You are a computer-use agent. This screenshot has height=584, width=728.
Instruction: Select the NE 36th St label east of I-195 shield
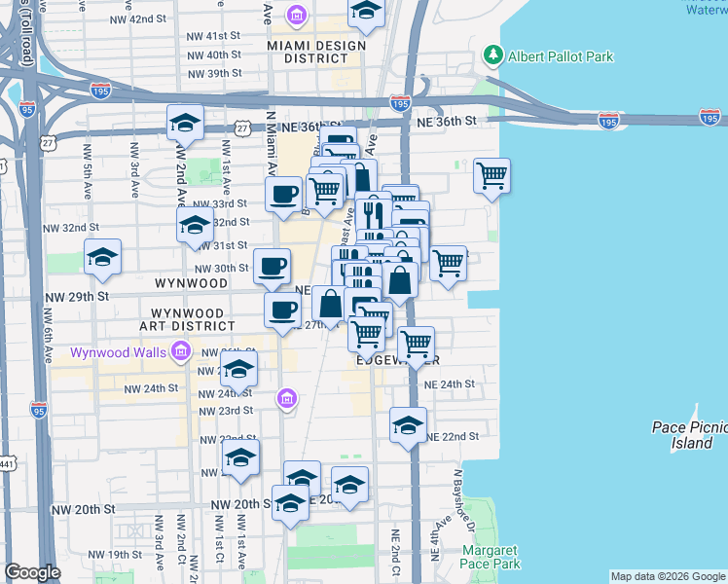pos(447,122)
